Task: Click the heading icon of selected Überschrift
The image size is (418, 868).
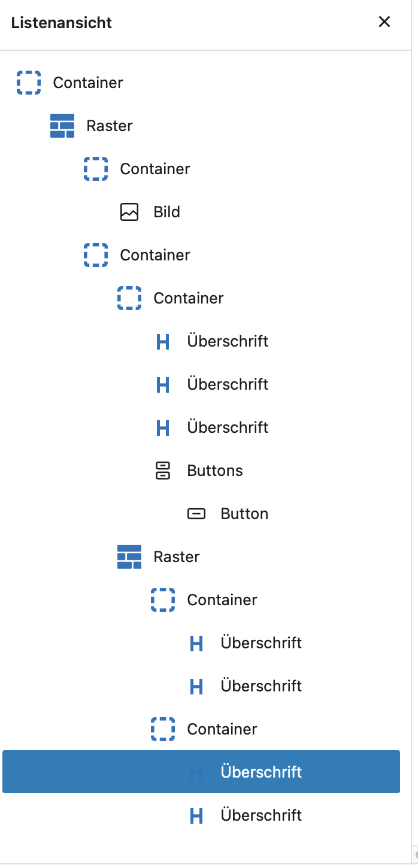Action: pyautogui.click(x=196, y=772)
